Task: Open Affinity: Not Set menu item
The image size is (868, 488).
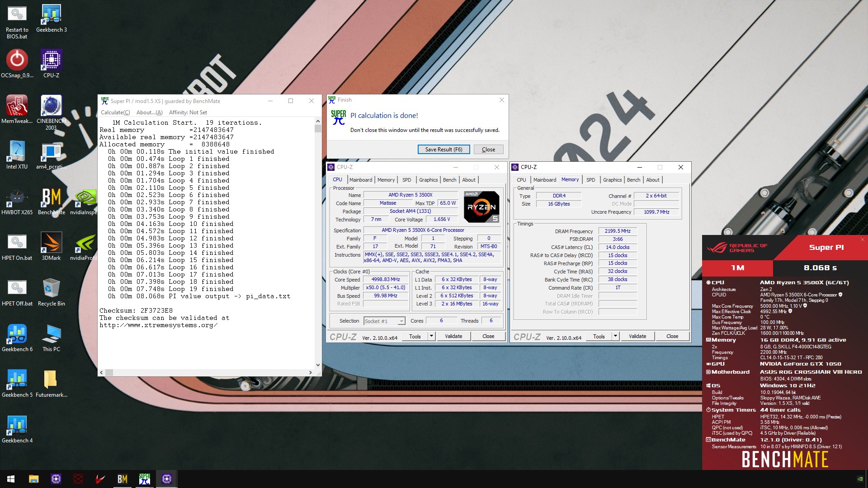Action: 188,113
